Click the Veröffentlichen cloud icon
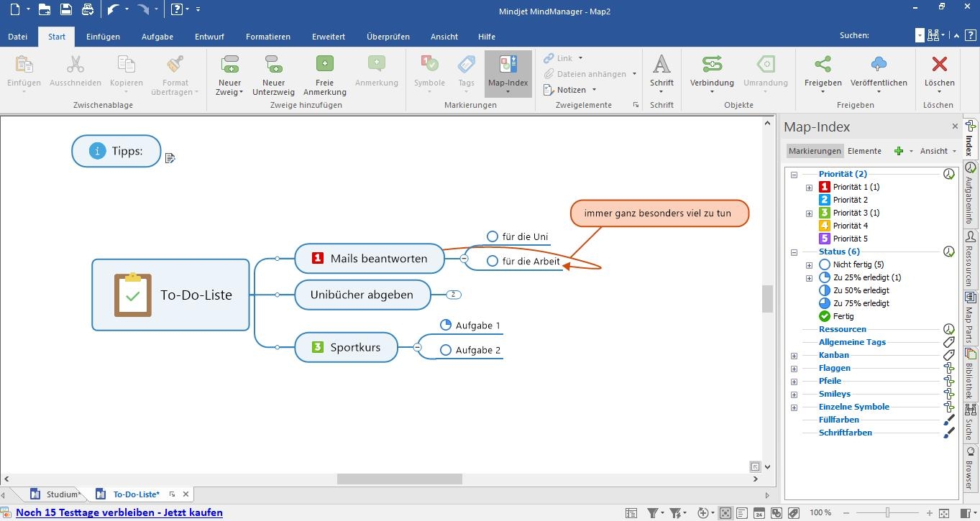The image size is (980, 521). (878, 65)
